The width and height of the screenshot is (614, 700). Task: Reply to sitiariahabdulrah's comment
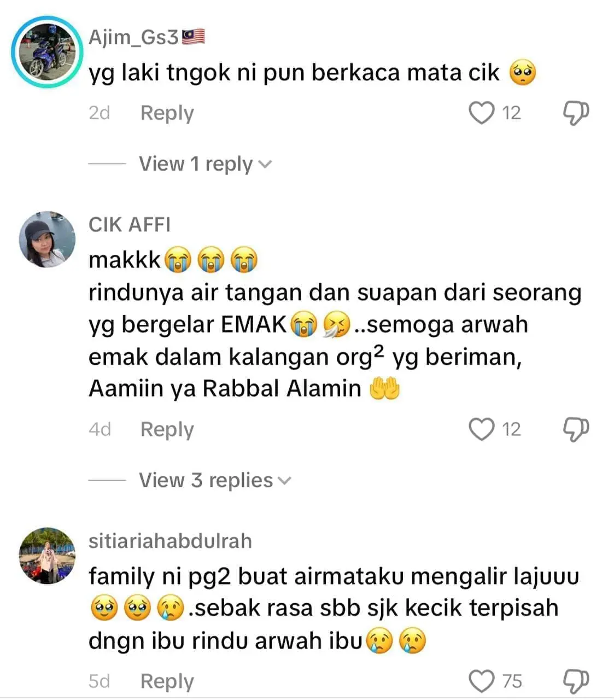pos(167,681)
